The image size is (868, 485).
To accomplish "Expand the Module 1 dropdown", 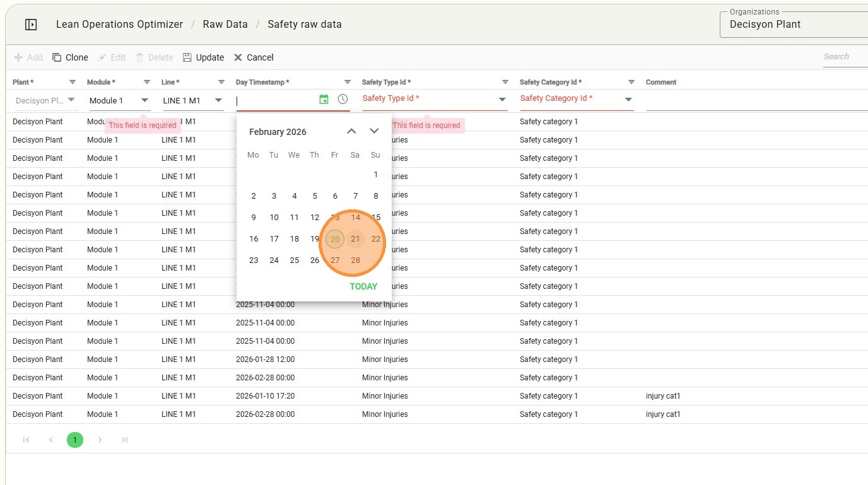I will click(144, 100).
